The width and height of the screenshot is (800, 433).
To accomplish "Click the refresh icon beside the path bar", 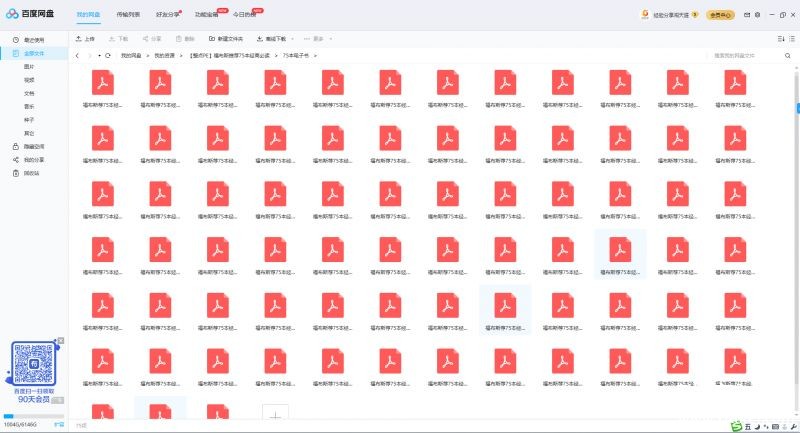I will [x=108, y=55].
